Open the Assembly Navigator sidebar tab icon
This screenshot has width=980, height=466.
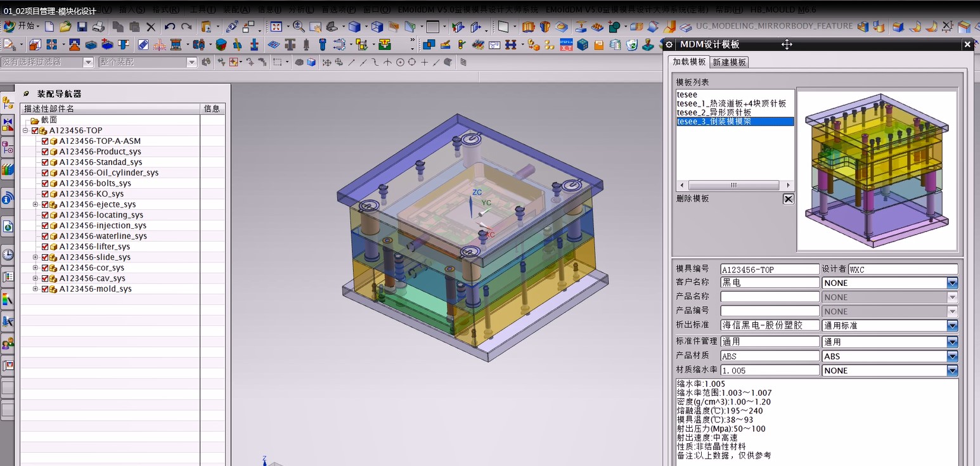point(8,103)
